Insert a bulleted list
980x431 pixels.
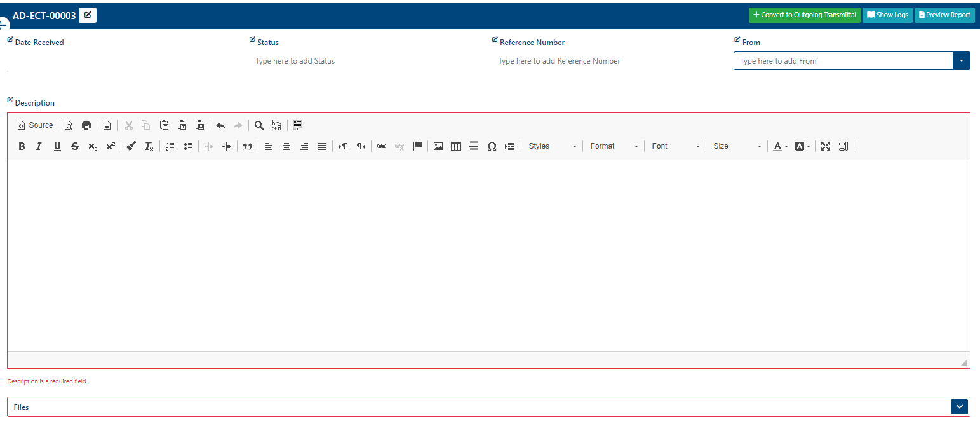coord(188,146)
